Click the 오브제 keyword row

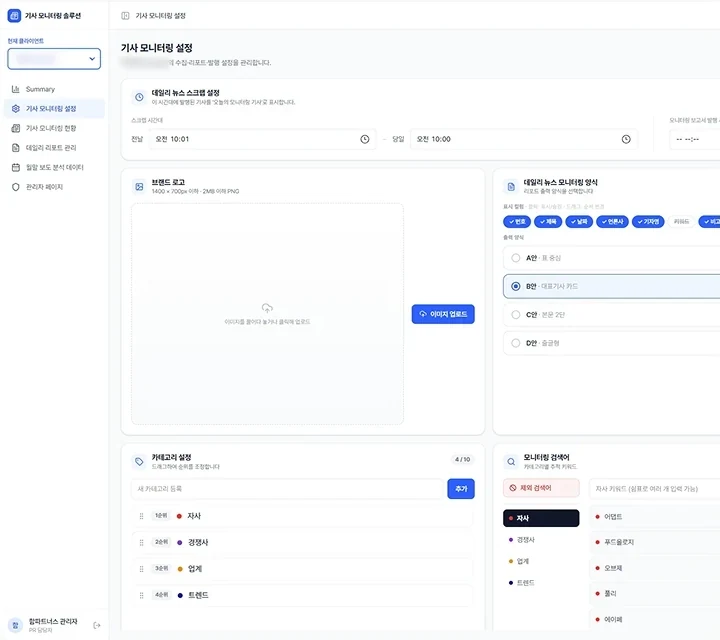tap(655, 568)
